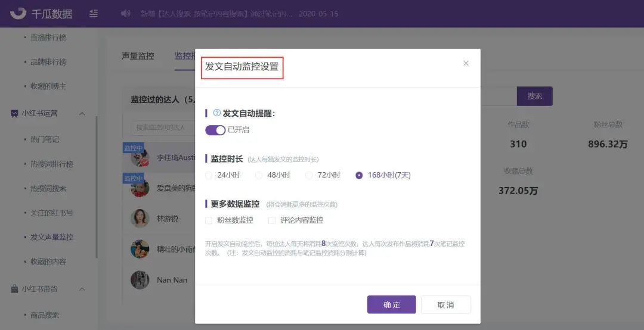Click the avatar of 精壮的小南
Image resolution: width=644 pixels, height=330 pixels.
140,249
